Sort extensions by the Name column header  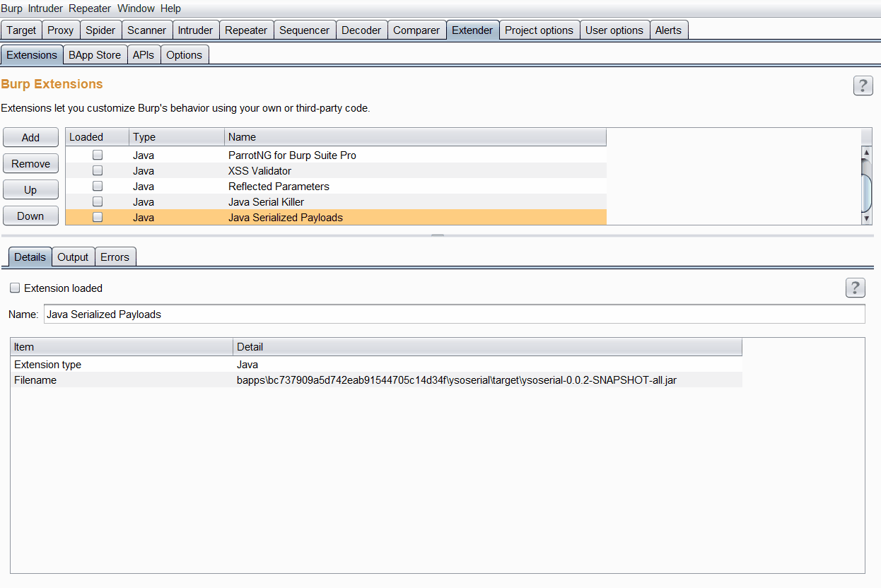(x=416, y=137)
